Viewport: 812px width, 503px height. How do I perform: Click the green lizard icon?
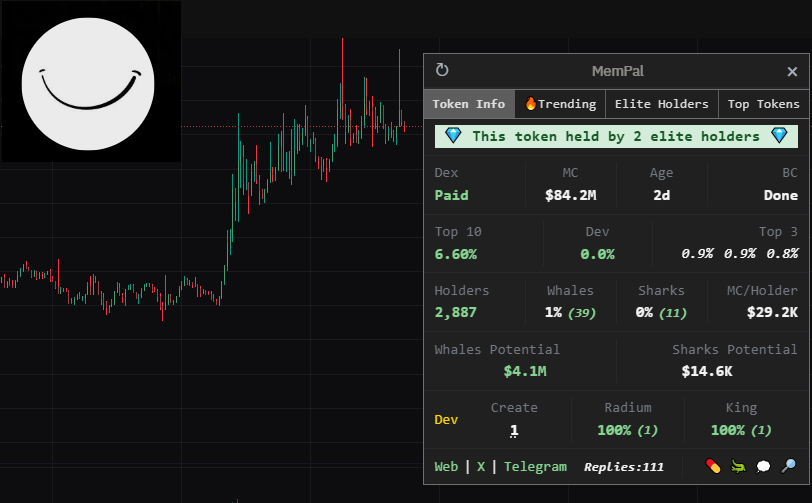(x=738, y=467)
